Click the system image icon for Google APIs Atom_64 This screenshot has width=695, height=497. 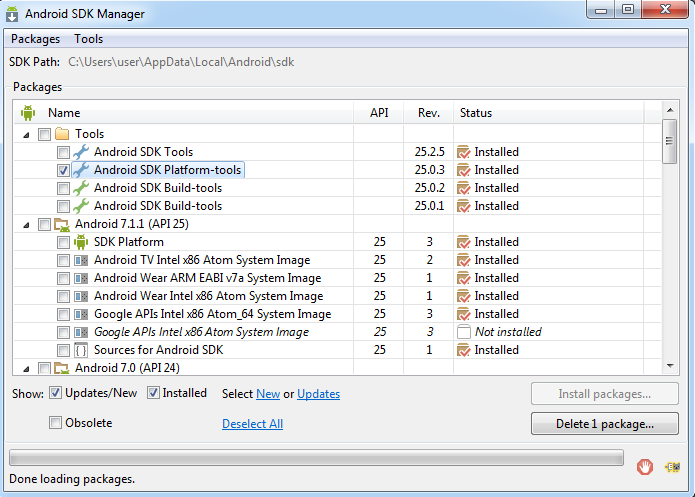pyautogui.click(x=81, y=314)
